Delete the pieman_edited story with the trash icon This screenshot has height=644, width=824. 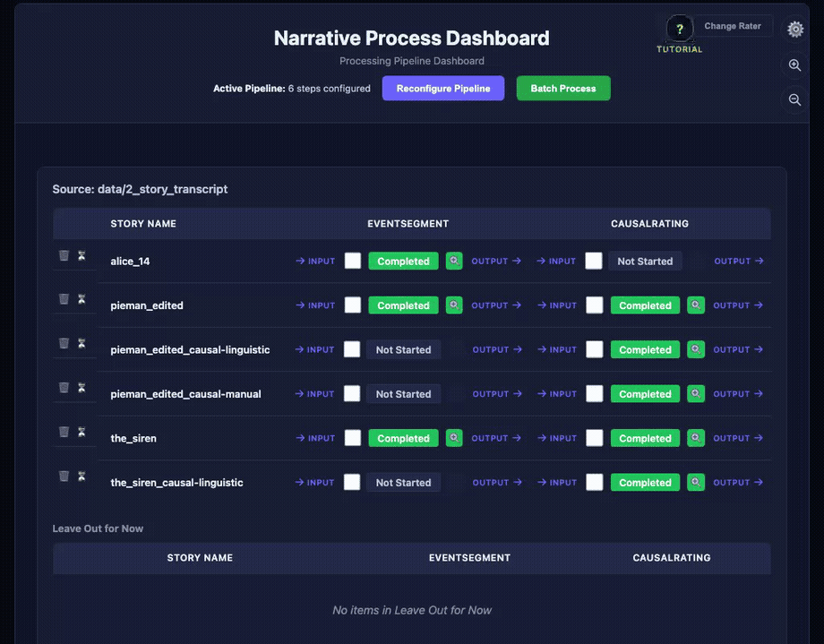point(64,299)
